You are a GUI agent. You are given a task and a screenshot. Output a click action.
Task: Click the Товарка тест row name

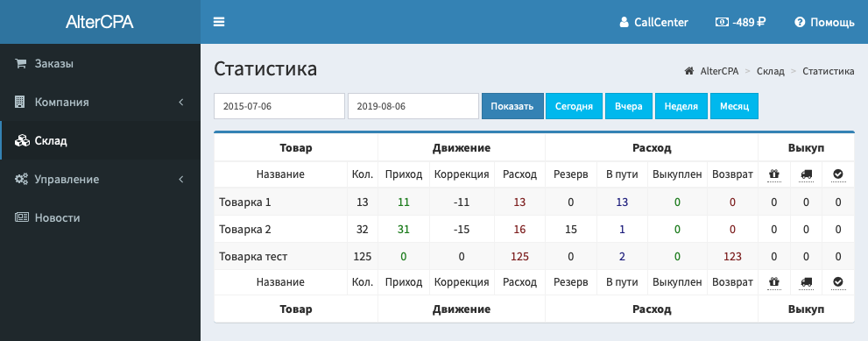pos(253,257)
